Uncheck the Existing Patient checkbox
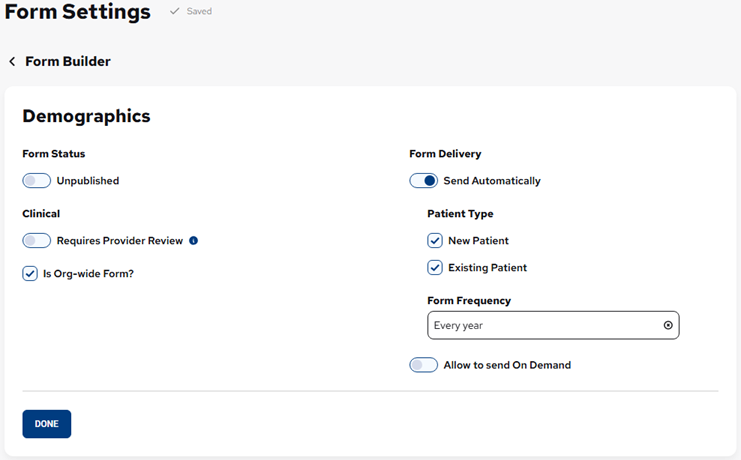Image resolution: width=741 pixels, height=460 pixels. coord(435,268)
